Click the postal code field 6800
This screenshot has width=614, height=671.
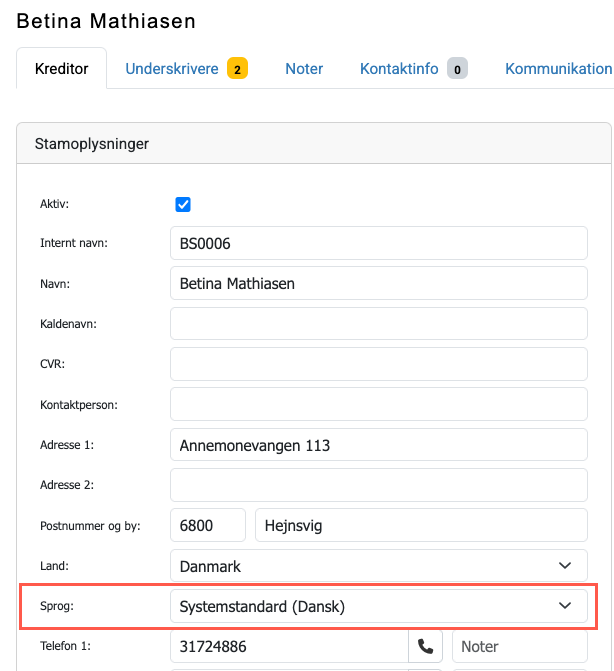208,525
